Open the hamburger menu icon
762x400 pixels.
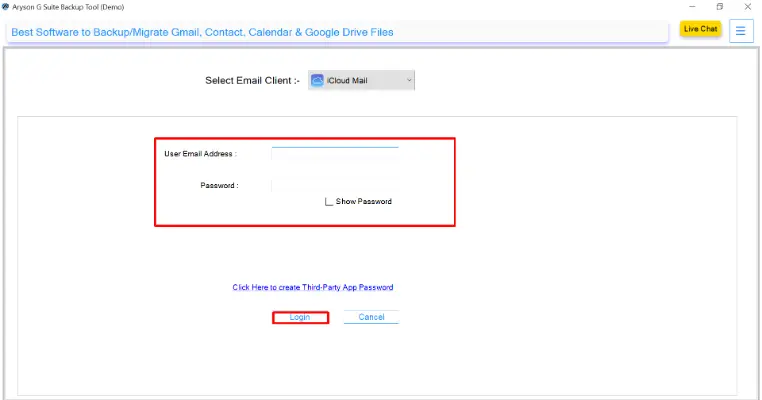[741, 31]
